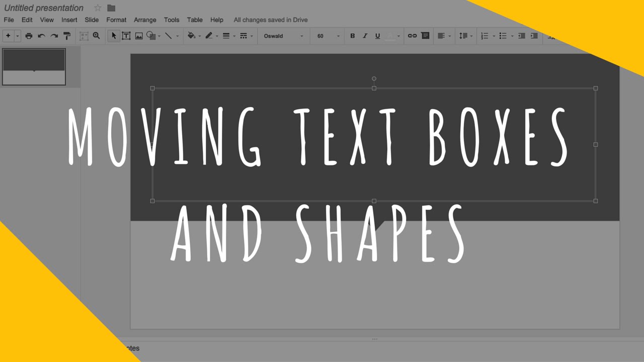Toggle underline formatting
The height and width of the screenshot is (362, 644).
(377, 36)
